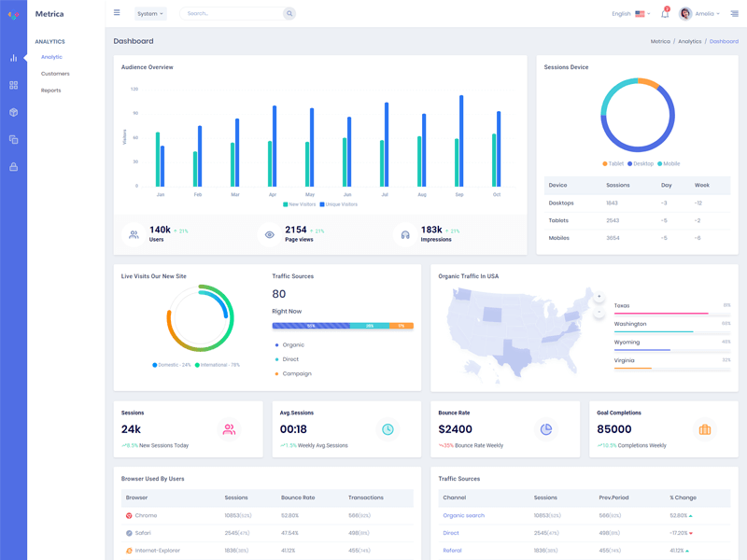Screen dimensions: 747x560
Task: Open the right-side settings menu icon
Action: [734, 13]
